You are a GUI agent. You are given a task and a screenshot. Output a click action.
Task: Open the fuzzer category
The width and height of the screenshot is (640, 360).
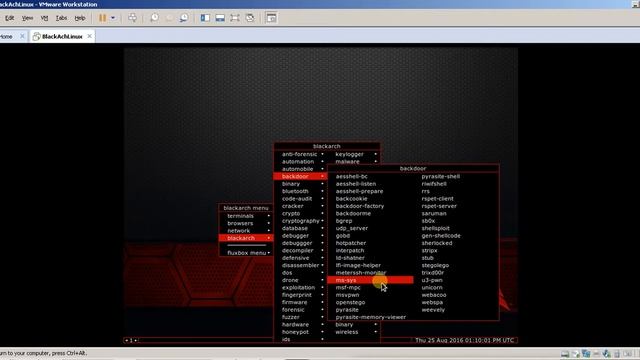point(300,317)
